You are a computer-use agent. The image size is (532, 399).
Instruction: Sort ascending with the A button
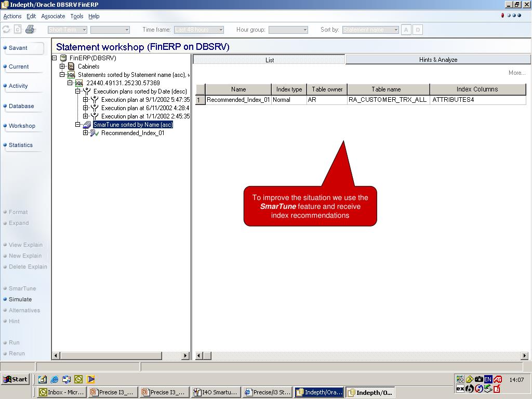pyautogui.click(x=406, y=30)
